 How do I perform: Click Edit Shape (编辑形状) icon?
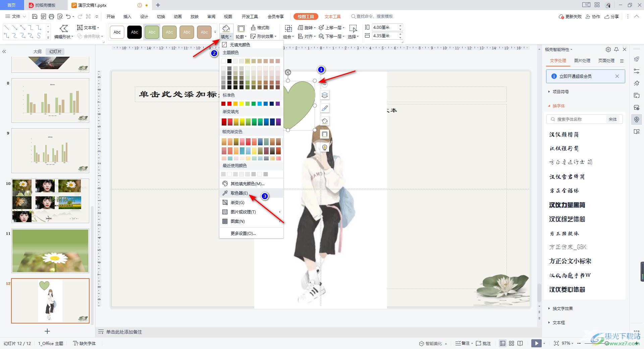tap(64, 28)
